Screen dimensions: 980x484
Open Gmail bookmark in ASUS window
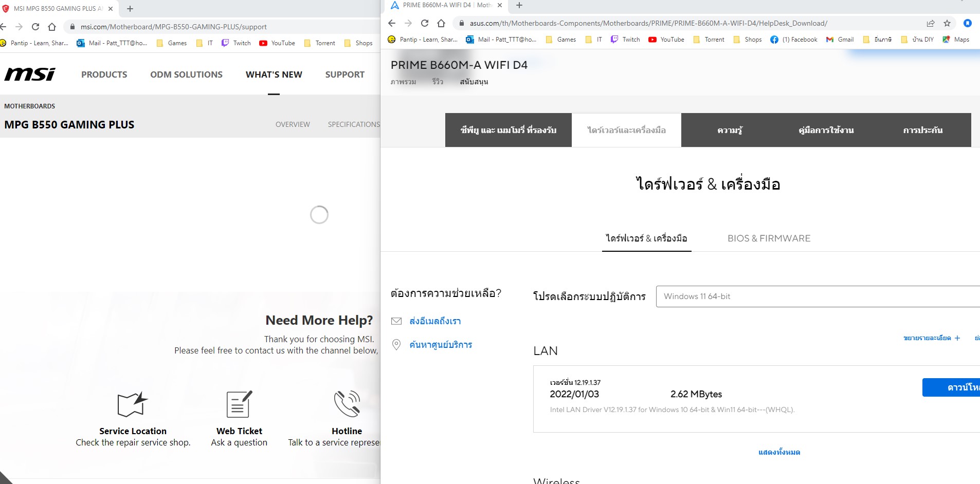coord(840,40)
